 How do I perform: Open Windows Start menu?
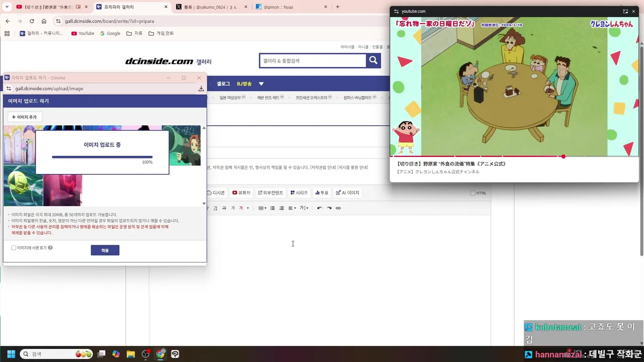(11, 354)
